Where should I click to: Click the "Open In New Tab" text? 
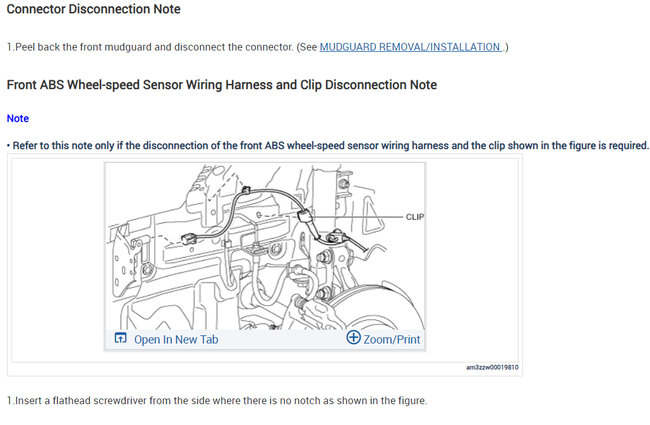pos(176,339)
